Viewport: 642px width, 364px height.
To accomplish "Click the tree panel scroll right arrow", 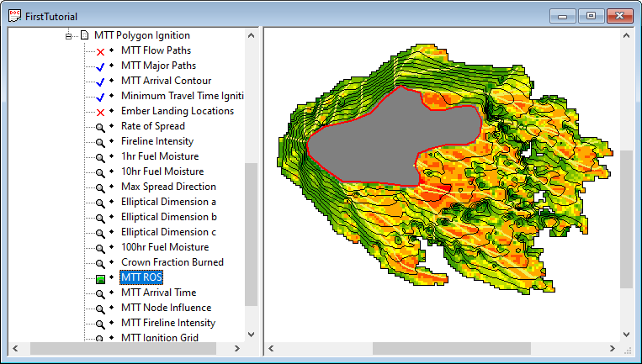I will [x=237, y=349].
